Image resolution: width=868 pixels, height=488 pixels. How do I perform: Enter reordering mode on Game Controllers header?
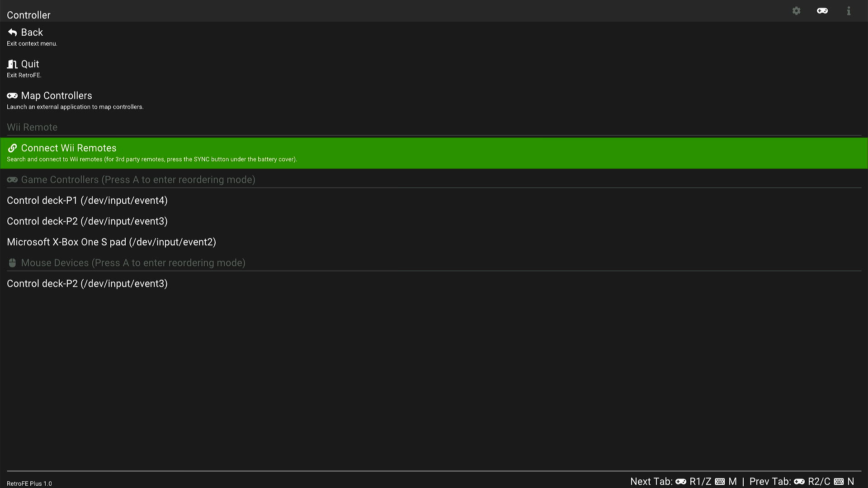click(138, 179)
